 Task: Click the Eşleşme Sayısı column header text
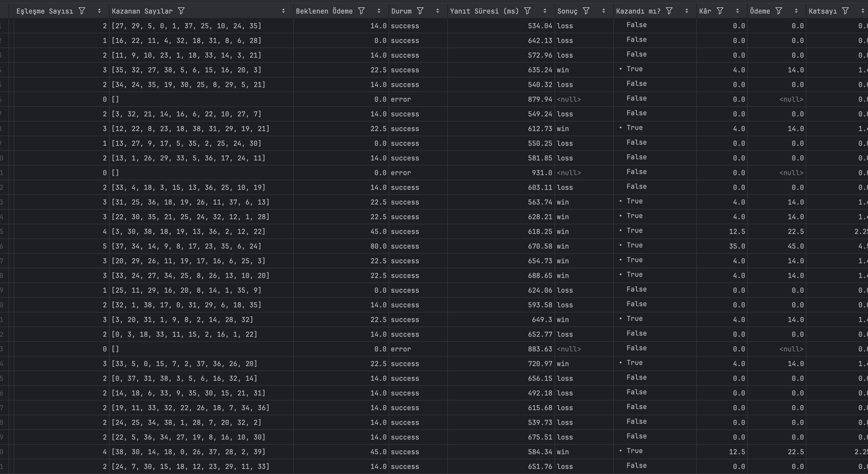pyautogui.click(x=45, y=11)
